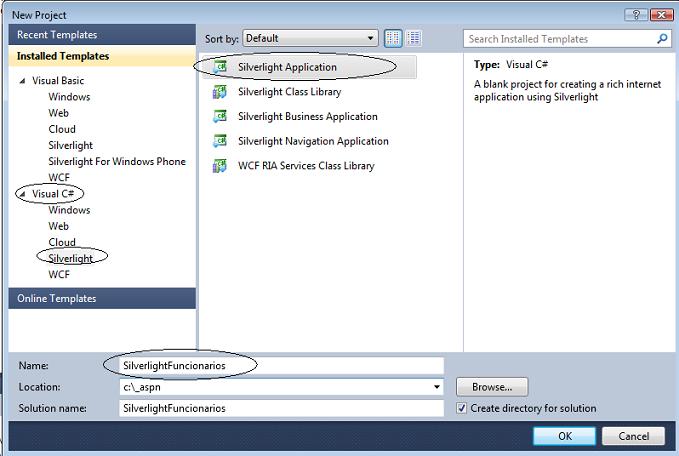Image resolution: width=679 pixels, height=456 pixels.
Task: Toggle Create directory for solution checkbox
Action: 461,408
